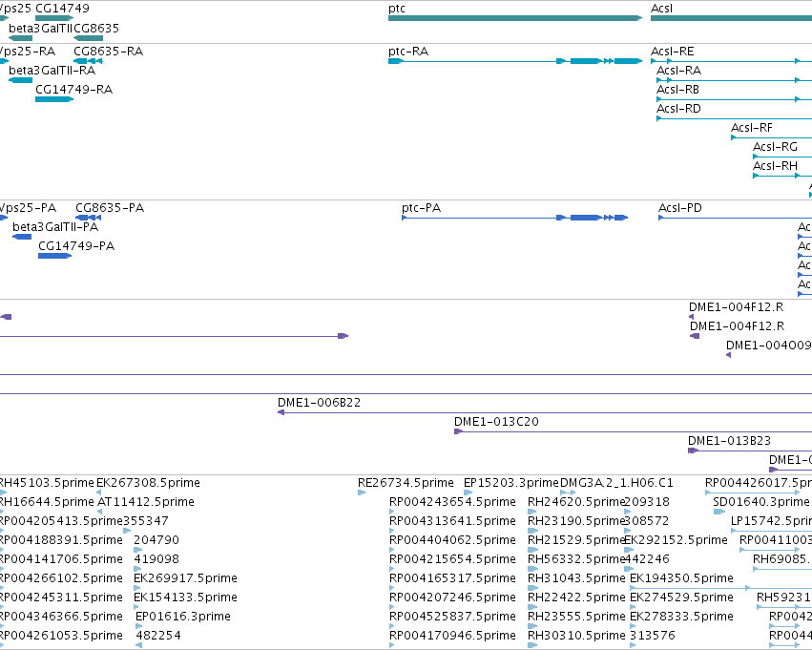Select the RH16644.5prime EST label
Viewport: 812px width, 650px height.
click(46, 502)
